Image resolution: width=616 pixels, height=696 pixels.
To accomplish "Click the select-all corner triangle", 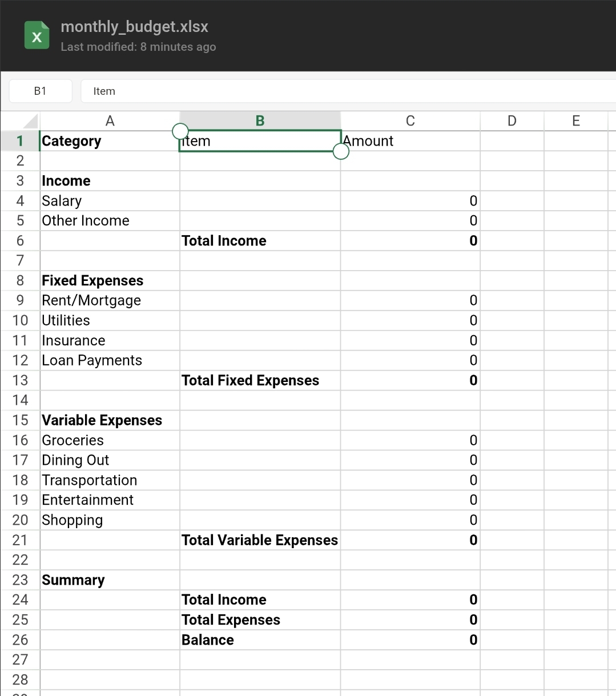I will [x=30, y=120].
